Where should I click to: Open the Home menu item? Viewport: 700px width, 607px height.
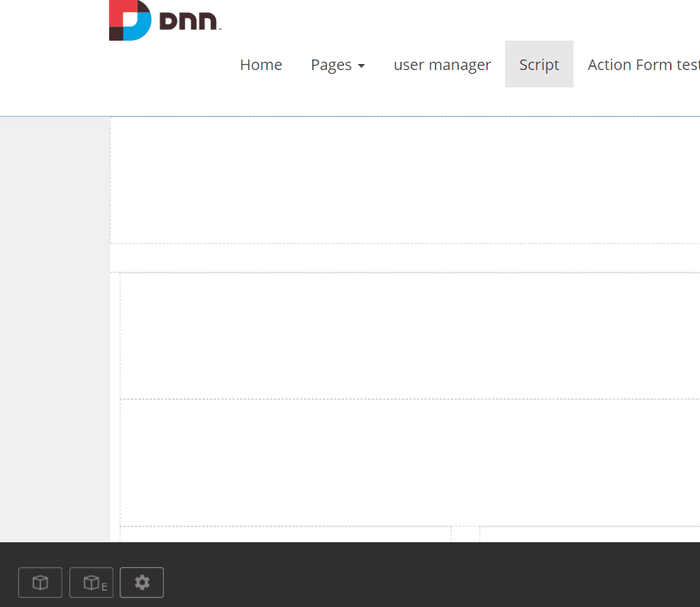pyautogui.click(x=261, y=65)
